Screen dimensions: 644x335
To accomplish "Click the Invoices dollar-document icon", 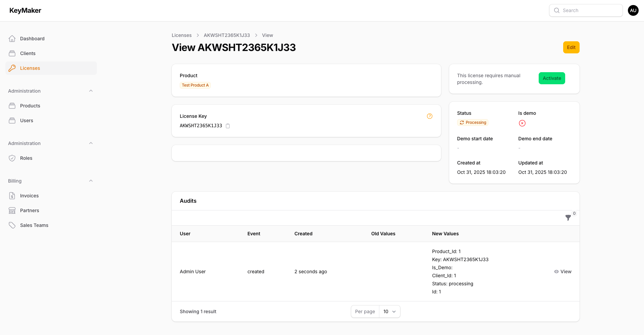I will 12,195.
